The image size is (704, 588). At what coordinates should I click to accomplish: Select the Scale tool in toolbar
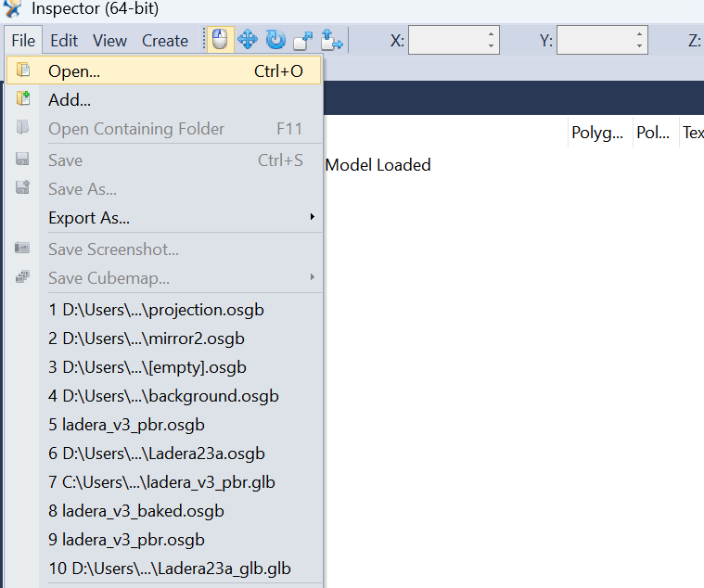click(303, 41)
